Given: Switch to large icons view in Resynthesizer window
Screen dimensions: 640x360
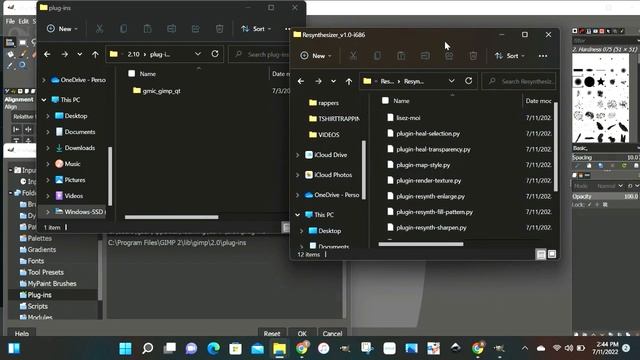Looking at the screenshot, I should [x=552, y=254].
